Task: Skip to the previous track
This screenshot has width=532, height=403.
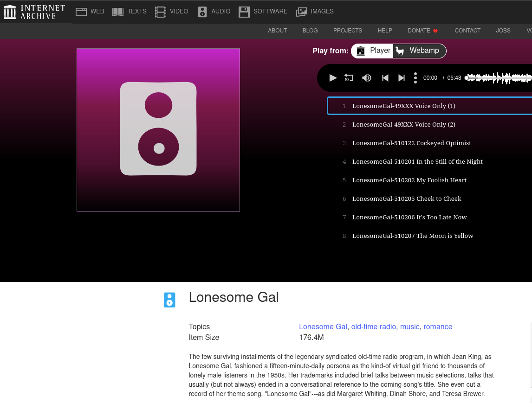Action: tap(385, 78)
